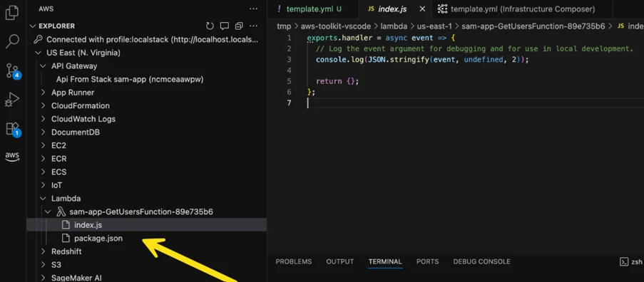Screen dimensions: 644x282
Task: Collapse the Lambda node
Action: point(43,199)
